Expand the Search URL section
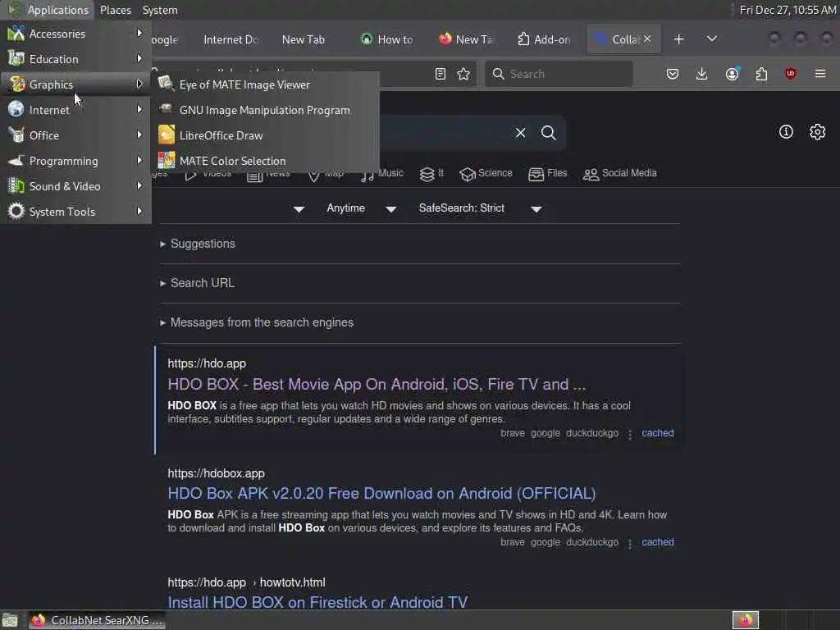Viewport: 840px width, 630px height. click(x=197, y=283)
